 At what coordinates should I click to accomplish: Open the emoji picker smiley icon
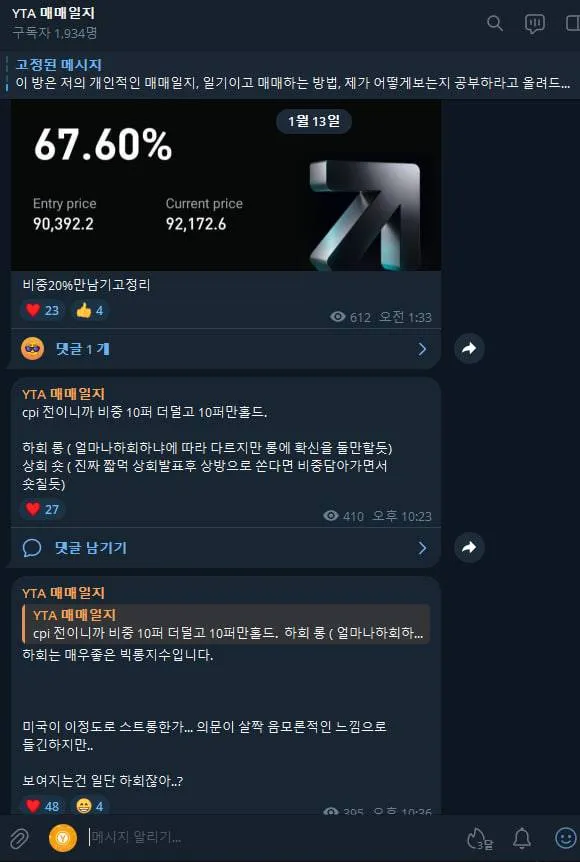(565, 838)
